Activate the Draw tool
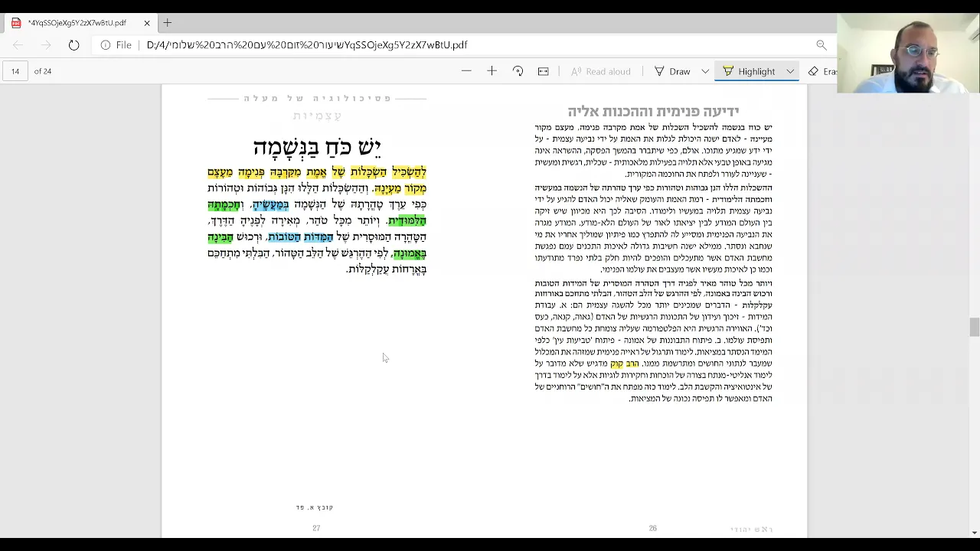The width and height of the screenshot is (980, 551). (672, 71)
